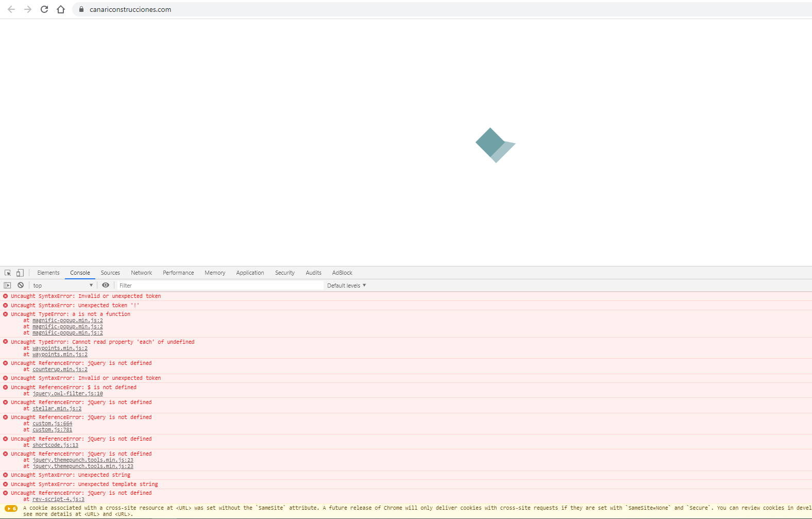
Task: Open the Application panel tab
Action: coord(250,273)
